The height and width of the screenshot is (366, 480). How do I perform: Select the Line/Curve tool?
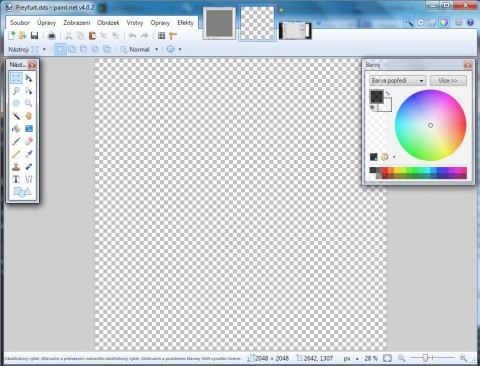point(29,179)
